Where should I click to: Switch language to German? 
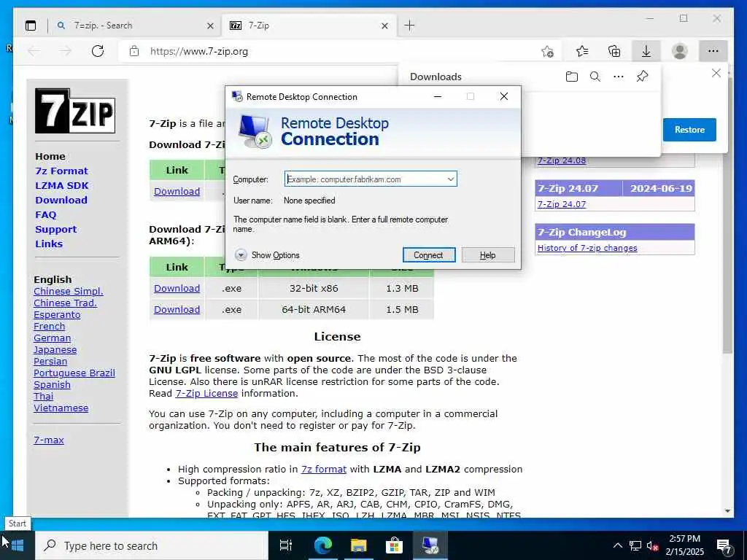(52, 338)
